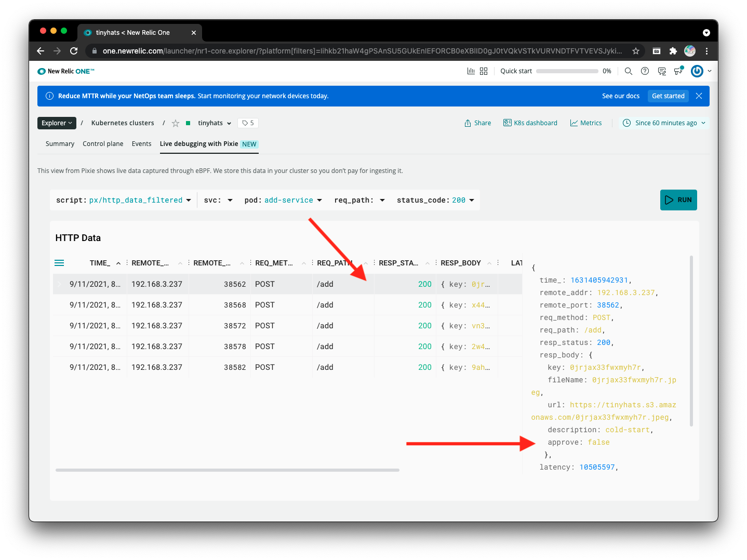747x560 pixels.
Task: Click the search magnifier icon
Action: (x=628, y=71)
